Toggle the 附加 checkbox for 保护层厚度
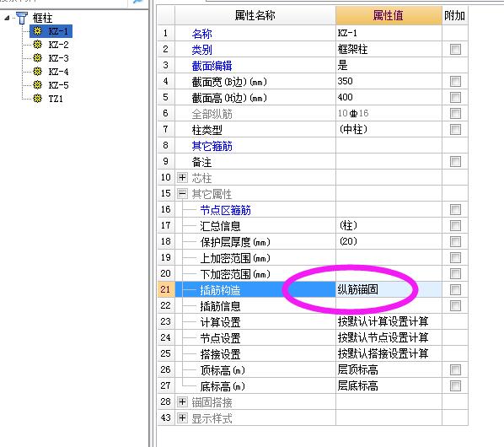This screenshot has height=447, width=504. click(455, 241)
